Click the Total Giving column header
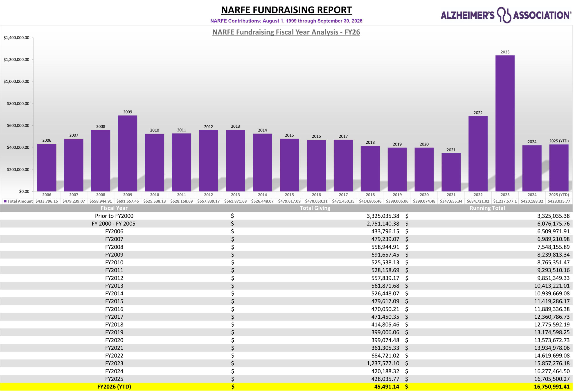This screenshot has width=576, height=392. tap(315, 208)
